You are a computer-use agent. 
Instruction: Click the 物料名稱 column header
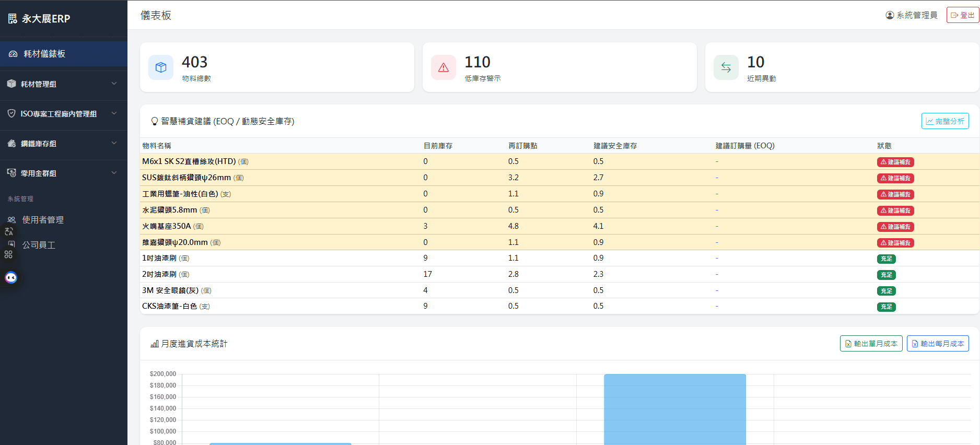(157, 146)
